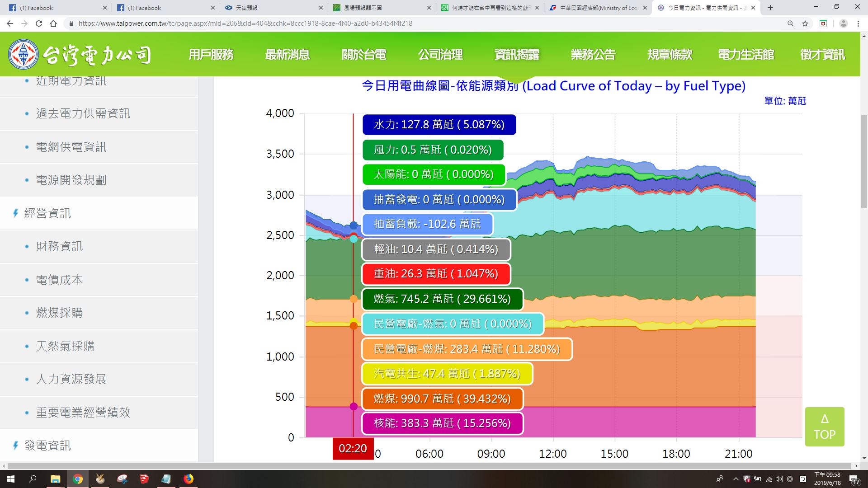Open 過去電力供需資訊 sidebar link
868x488 pixels.
click(83, 113)
